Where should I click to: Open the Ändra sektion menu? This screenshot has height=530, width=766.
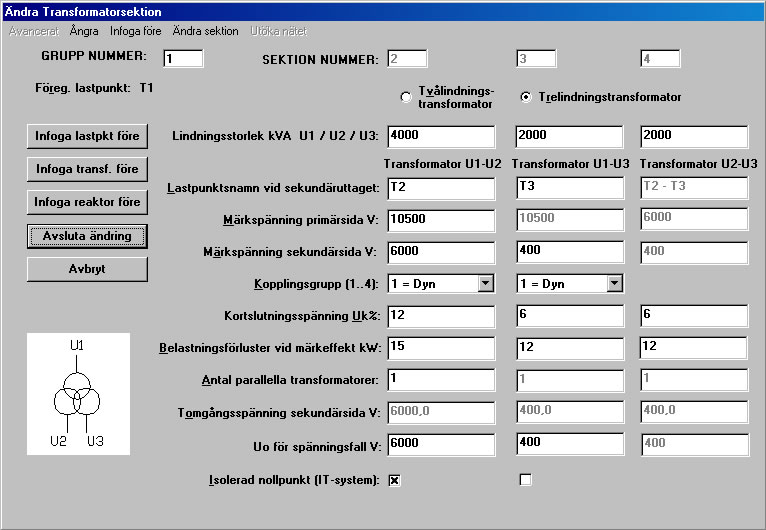pyautogui.click(x=206, y=31)
